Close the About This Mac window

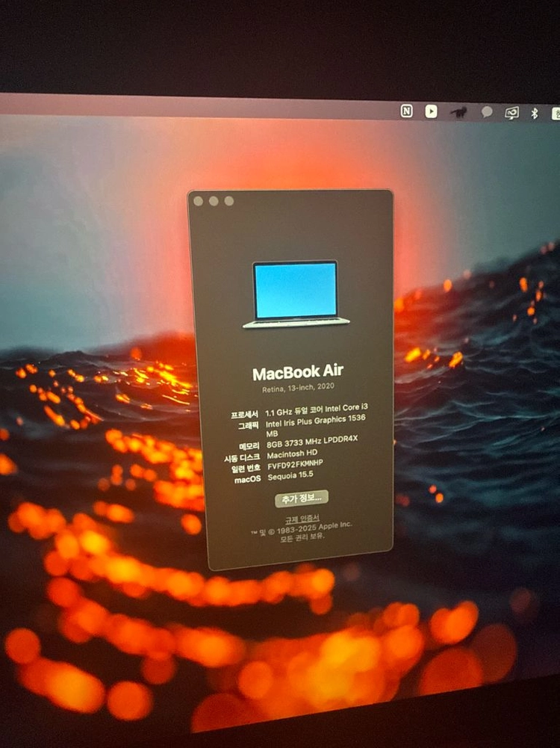199,201
